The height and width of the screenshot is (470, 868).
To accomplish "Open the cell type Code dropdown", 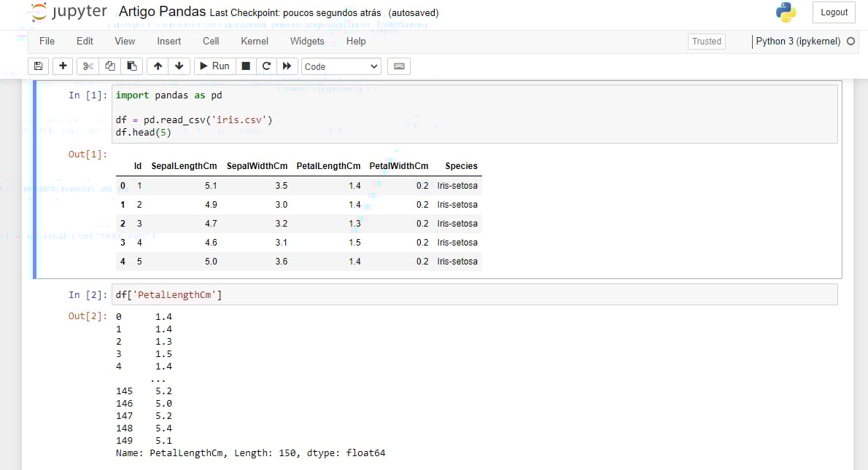I will pyautogui.click(x=341, y=66).
